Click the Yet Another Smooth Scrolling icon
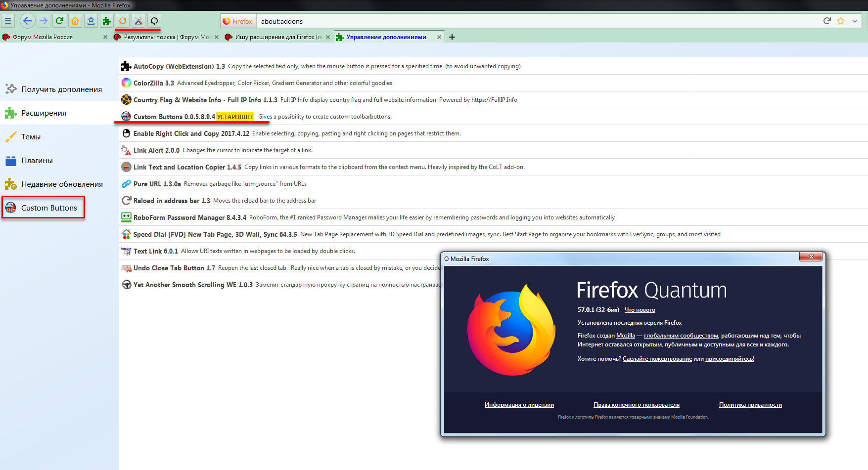The height and width of the screenshot is (470, 868). point(126,285)
